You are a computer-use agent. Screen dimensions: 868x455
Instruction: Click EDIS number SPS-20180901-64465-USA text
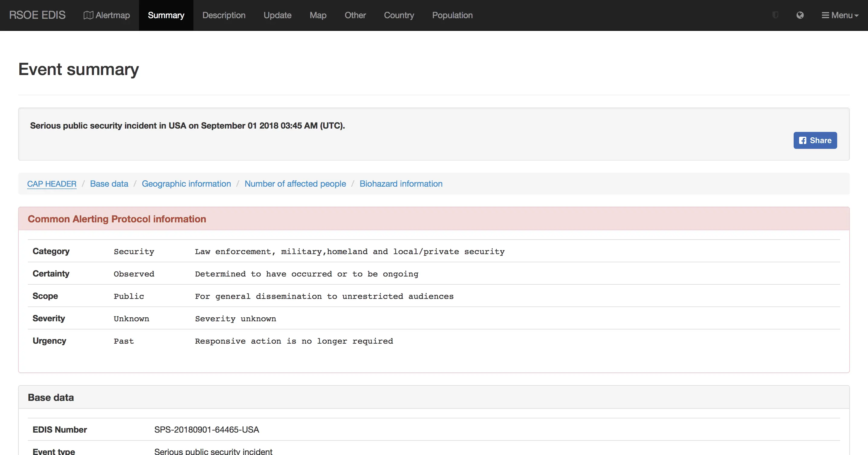click(206, 430)
